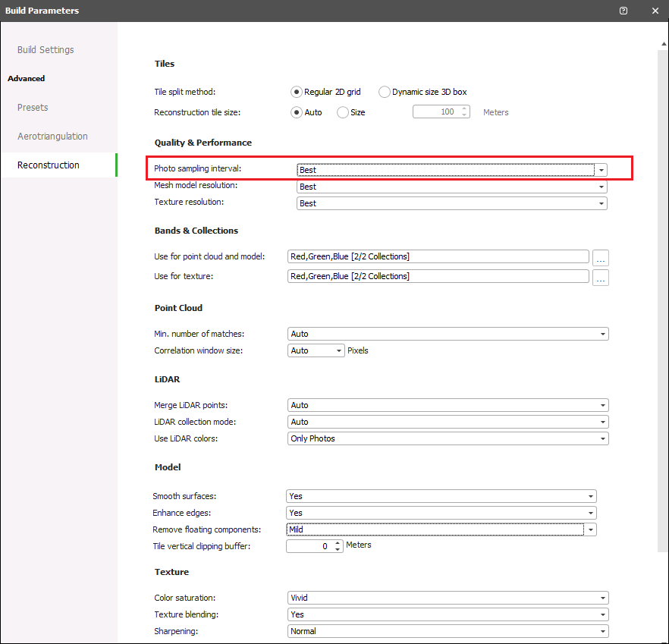Open Photo sampling interval dropdown
This screenshot has height=644, width=669.
tap(452, 170)
